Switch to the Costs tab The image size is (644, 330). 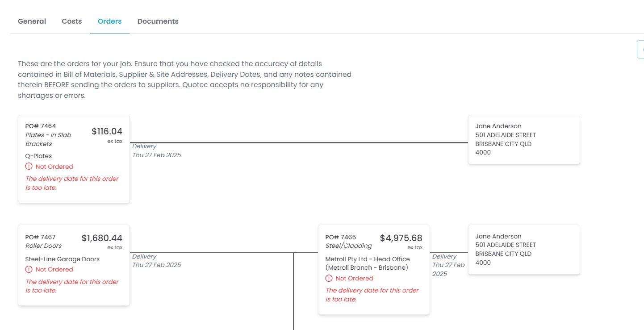click(x=72, y=21)
